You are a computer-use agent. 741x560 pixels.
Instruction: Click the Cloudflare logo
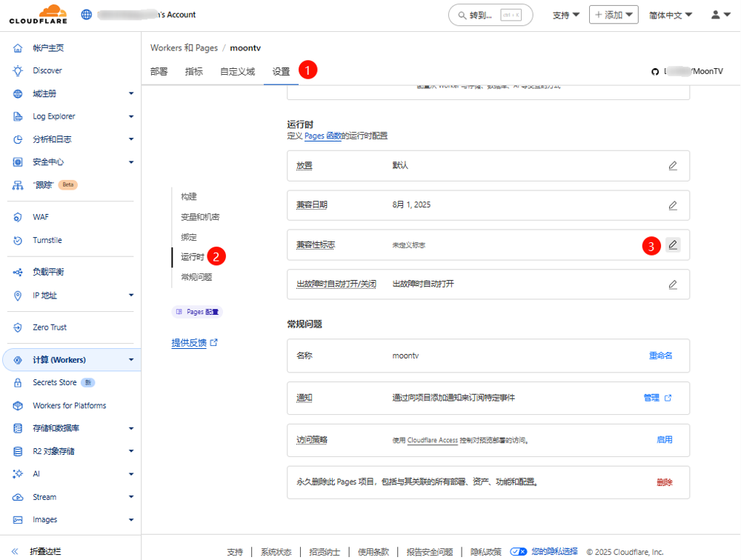pos(39,15)
